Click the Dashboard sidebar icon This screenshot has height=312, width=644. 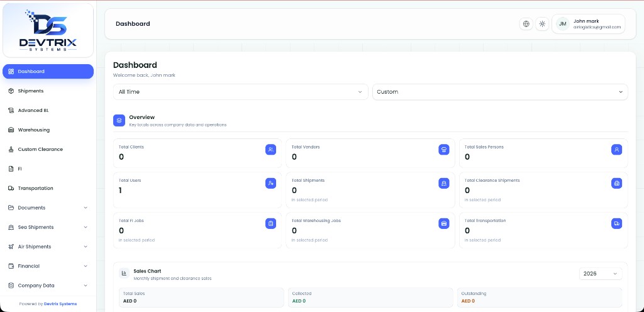(x=11, y=72)
